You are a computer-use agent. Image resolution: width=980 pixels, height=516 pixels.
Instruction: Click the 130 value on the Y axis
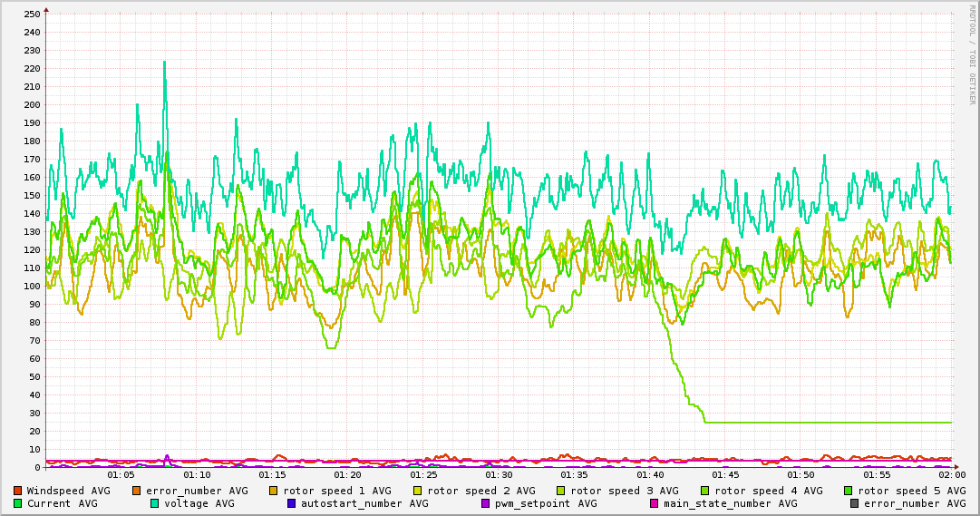point(31,232)
